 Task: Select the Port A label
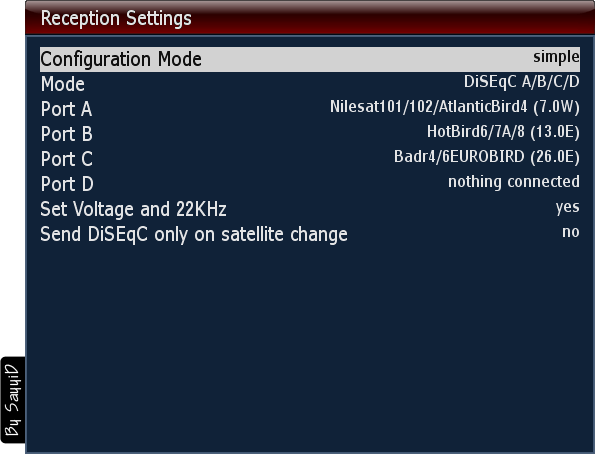point(66,109)
